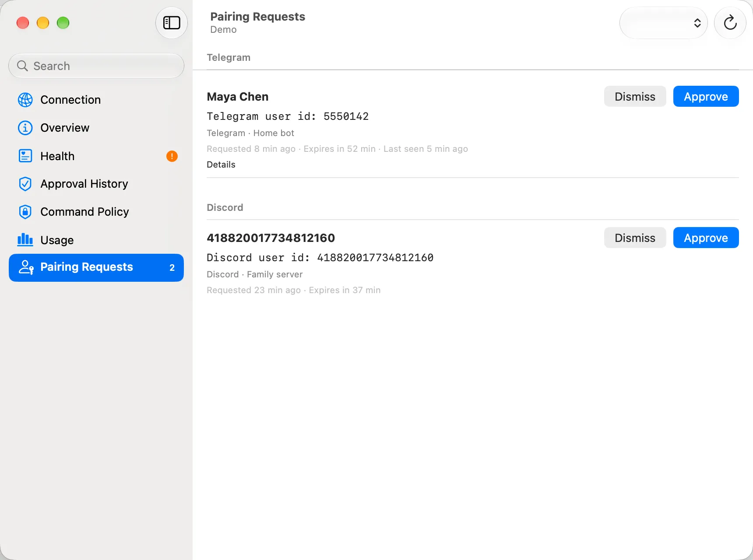Click the Approval History shield icon
Image resolution: width=753 pixels, height=560 pixels.
coord(25,184)
